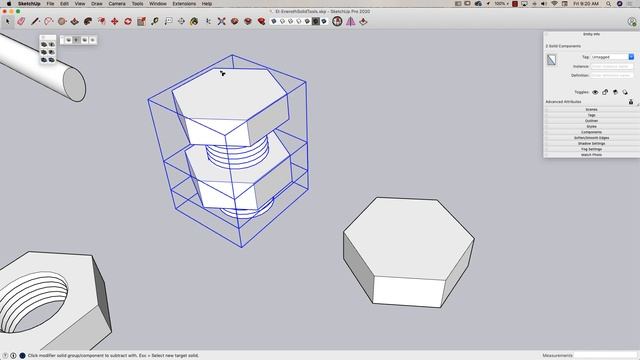Screen dimensions: 640x360
Task: Open the Window menu
Action: click(x=158, y=4)
